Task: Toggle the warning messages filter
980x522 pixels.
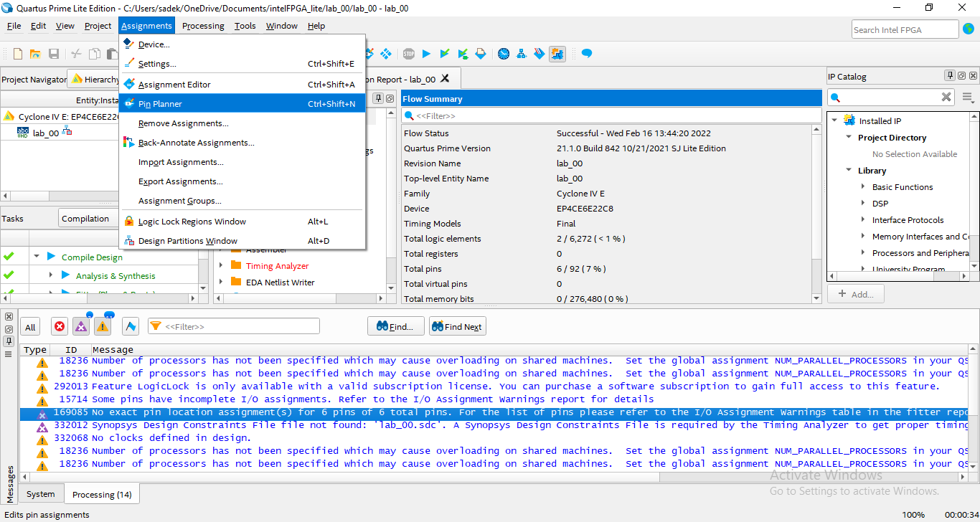Action: tap(103, 327)
